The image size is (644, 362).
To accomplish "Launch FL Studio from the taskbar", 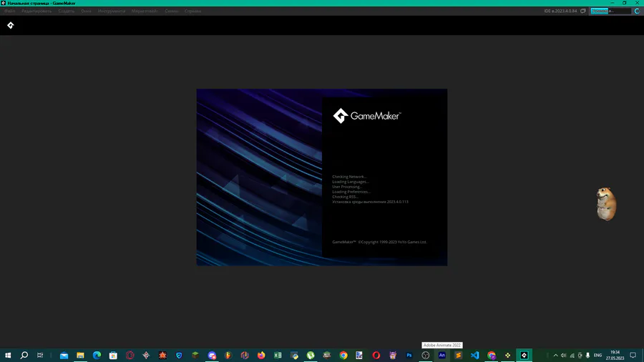I will (x=228, y=355).
